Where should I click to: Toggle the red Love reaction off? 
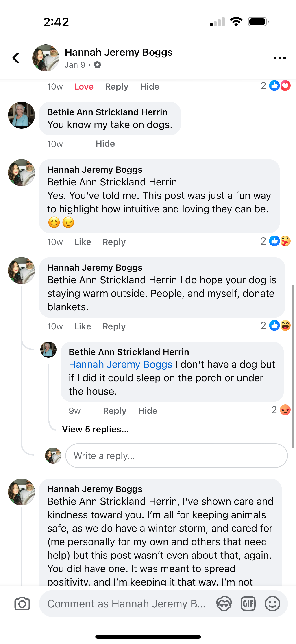(x=84, y=87)
